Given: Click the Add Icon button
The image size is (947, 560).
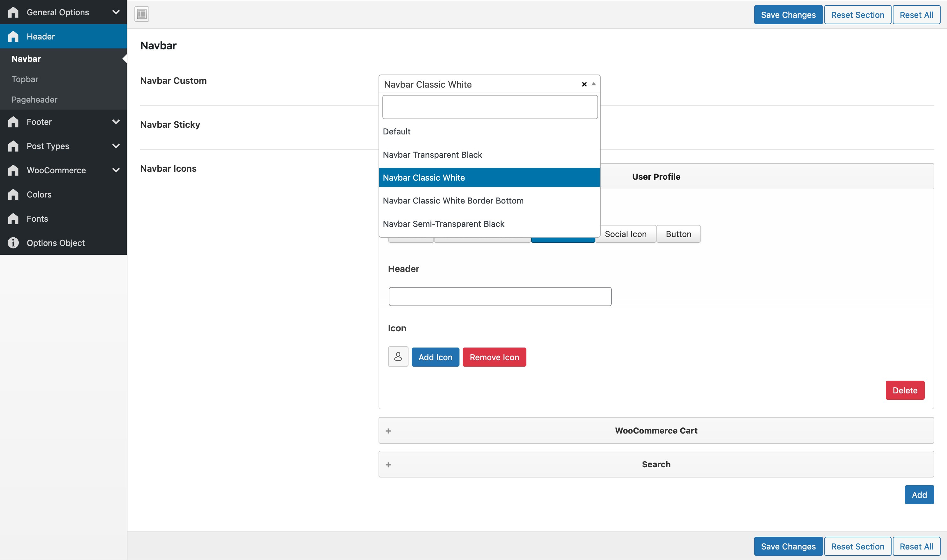Looking at the screenshot, I should coord(435,357).
